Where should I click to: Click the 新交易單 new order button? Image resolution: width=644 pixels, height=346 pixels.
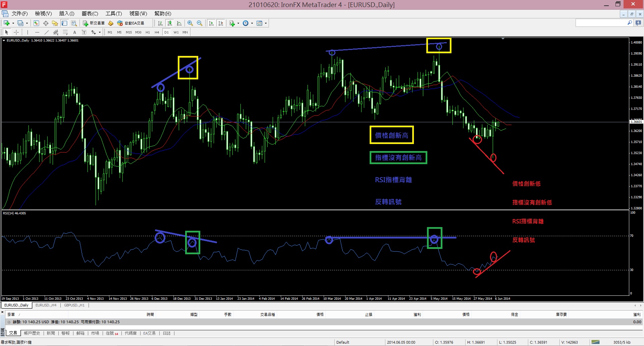click(94, 23)
